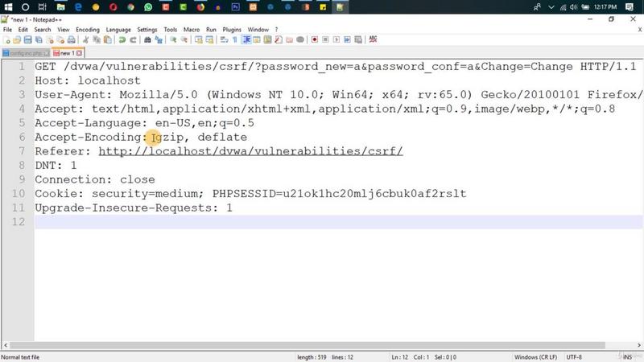Click the scroll right arrow at bottom
The height and width of the screenshot is (362, 644).
pyautogui.click(x=639, y=345)
